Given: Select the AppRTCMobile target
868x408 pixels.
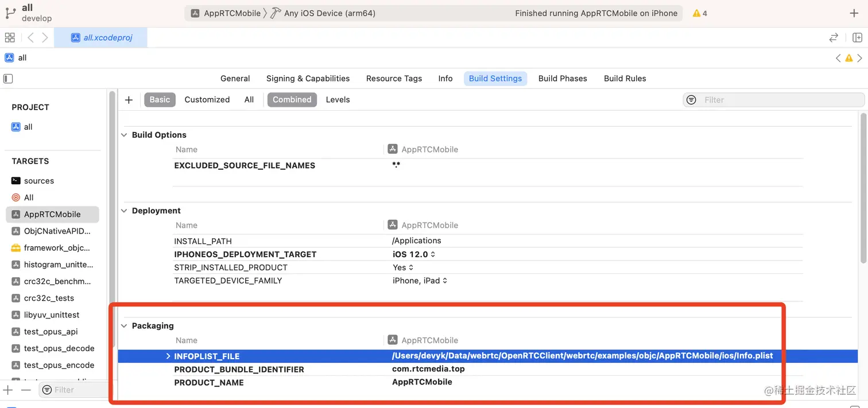Looking at the screenshot, I should point(53,214).
